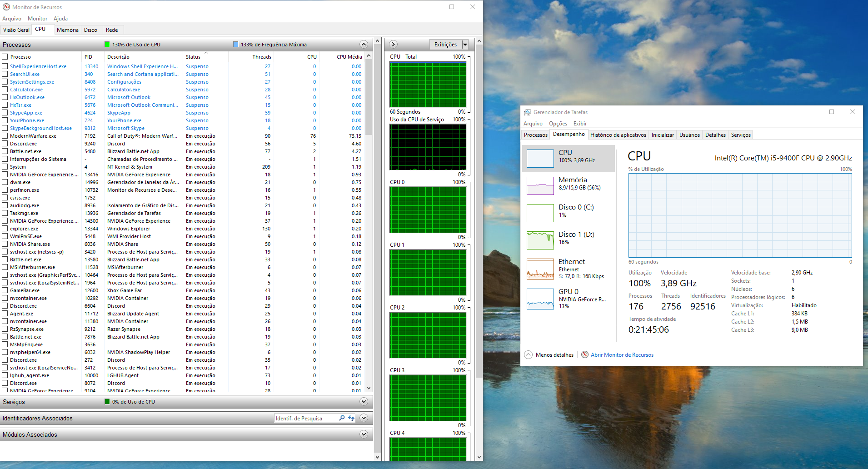
Task: Click the Monitor de Recursos icon beside the link
Action: (585, 354)
